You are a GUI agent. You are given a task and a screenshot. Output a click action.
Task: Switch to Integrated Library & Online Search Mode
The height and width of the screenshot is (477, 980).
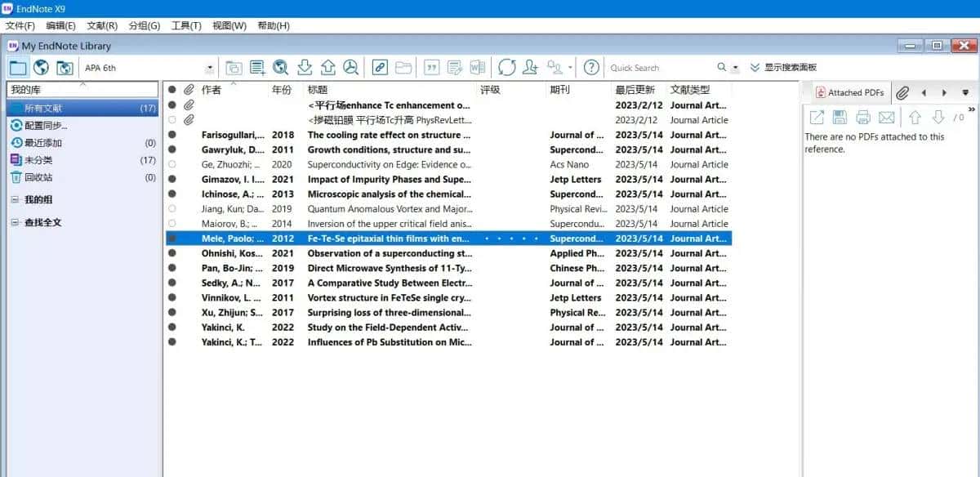(x=65, y=67)
